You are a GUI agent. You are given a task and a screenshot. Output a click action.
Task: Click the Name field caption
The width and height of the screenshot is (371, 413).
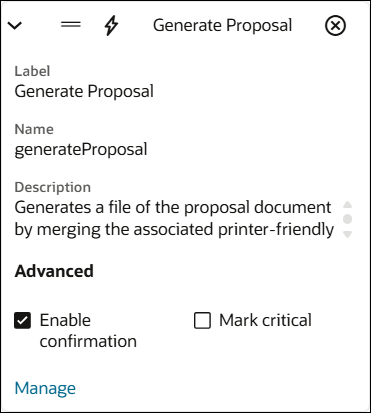[34, 129]
